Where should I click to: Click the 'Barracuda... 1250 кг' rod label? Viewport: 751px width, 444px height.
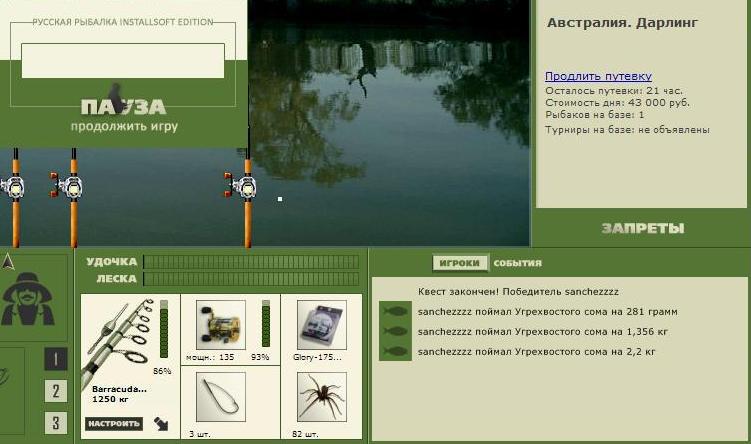tap(119, 394)
